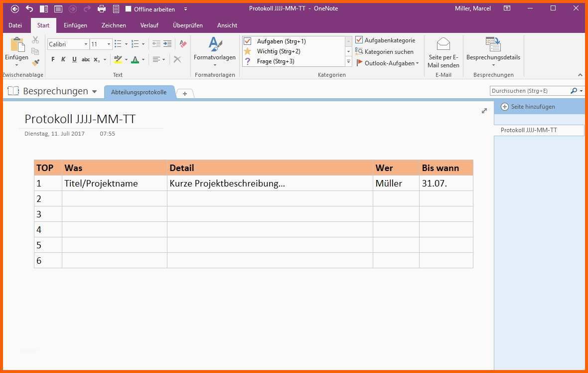The image size is (588, 373).
Task: Cut the selection with the scissors icon
Action: (x=35, y=40)
